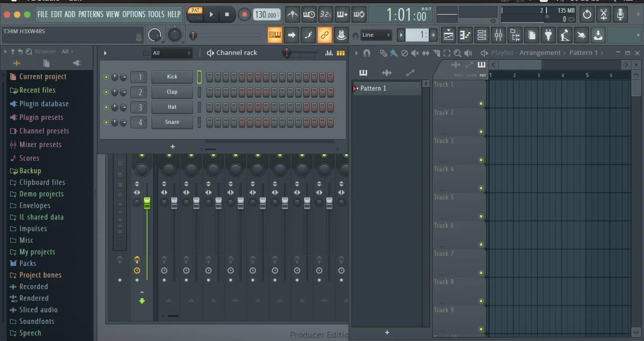
Task: Toggle the Snare channel activity light
Action: tap(106, 122)
